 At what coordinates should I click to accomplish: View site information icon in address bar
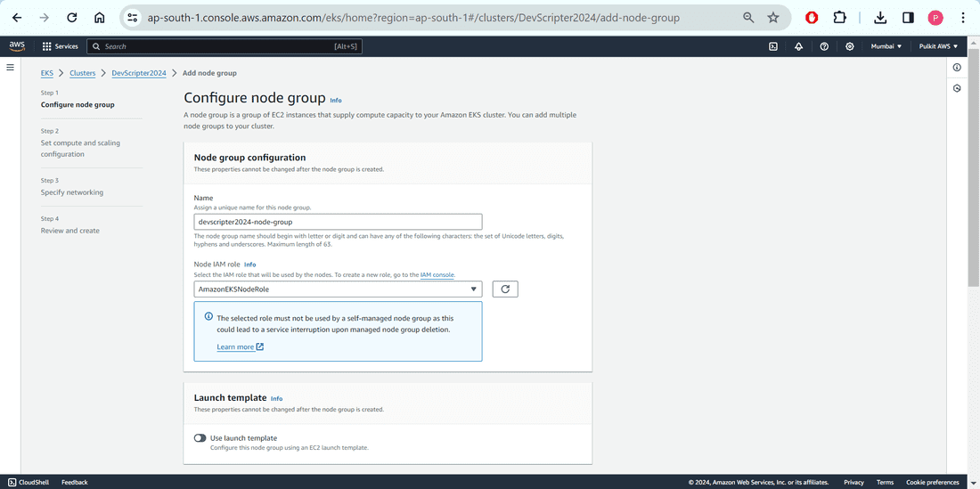pos(132,18)
